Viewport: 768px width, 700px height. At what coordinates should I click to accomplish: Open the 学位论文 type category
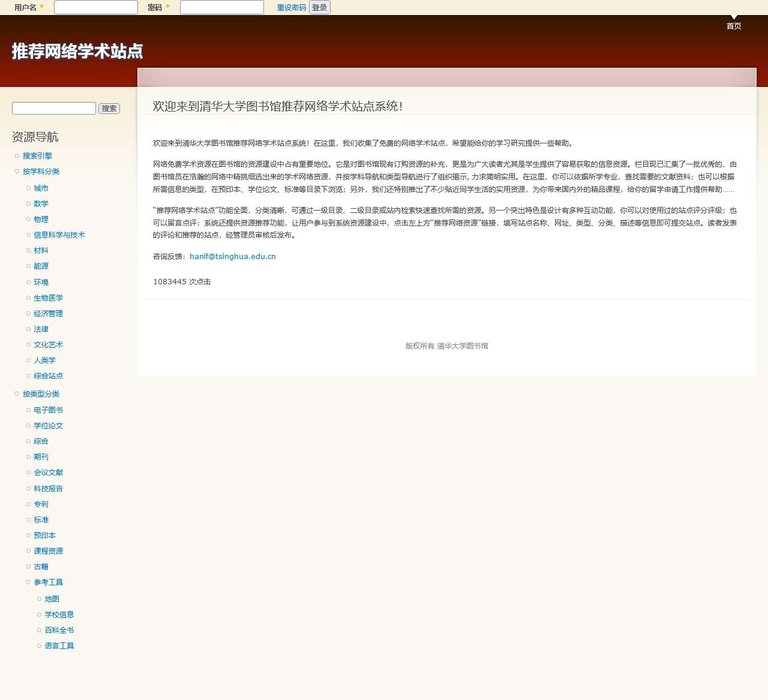click(48, 426)
